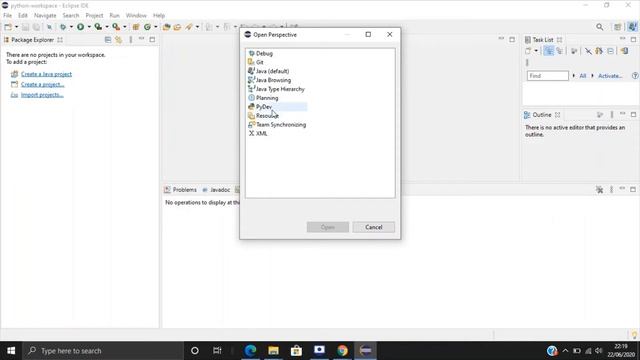
Task: Open dropdown arrow beside Run button
Action: pyautogui.click(x=89, y=27)
